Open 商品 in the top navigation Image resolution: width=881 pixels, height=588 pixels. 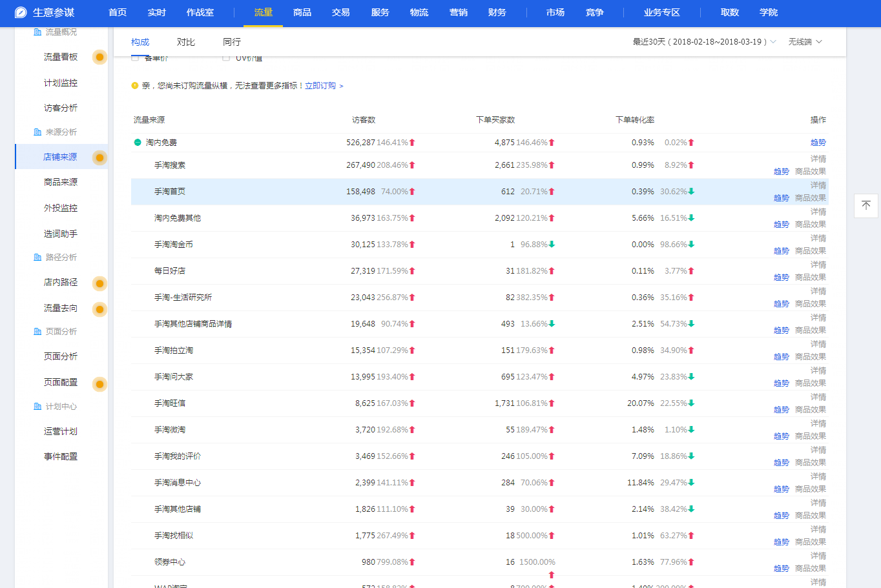pyautogui.click(x=302, y=12)
